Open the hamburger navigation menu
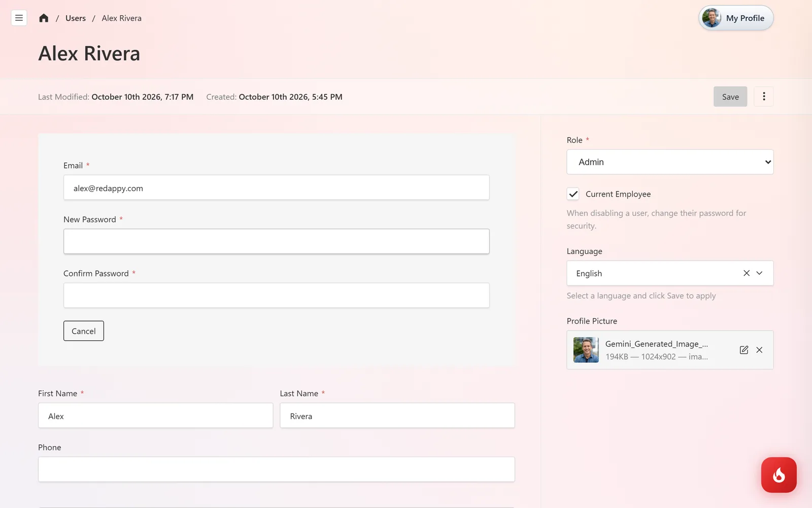Image resolution: width=812 pixels, height=508 pixels. point(19,18)
